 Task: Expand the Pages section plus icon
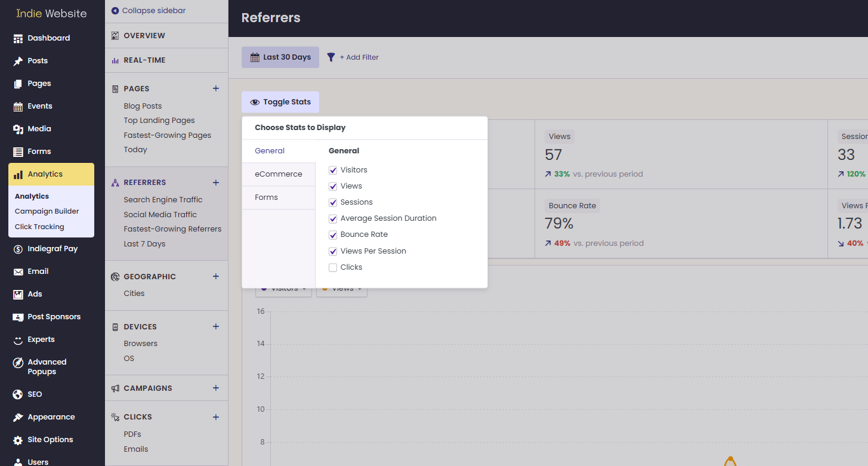pyautogui.click(x=216, y=88)
